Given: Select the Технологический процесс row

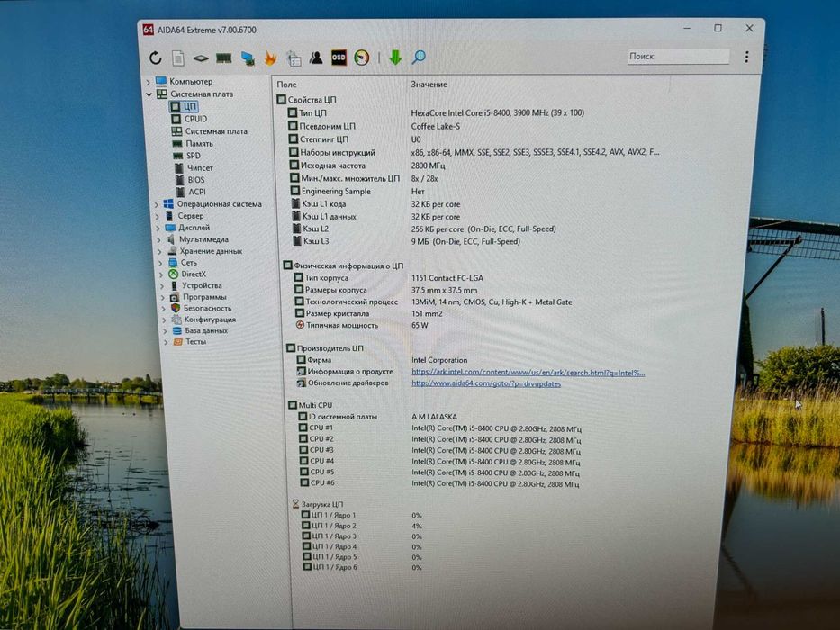Looking at the screenshot, I should [433, 302].
